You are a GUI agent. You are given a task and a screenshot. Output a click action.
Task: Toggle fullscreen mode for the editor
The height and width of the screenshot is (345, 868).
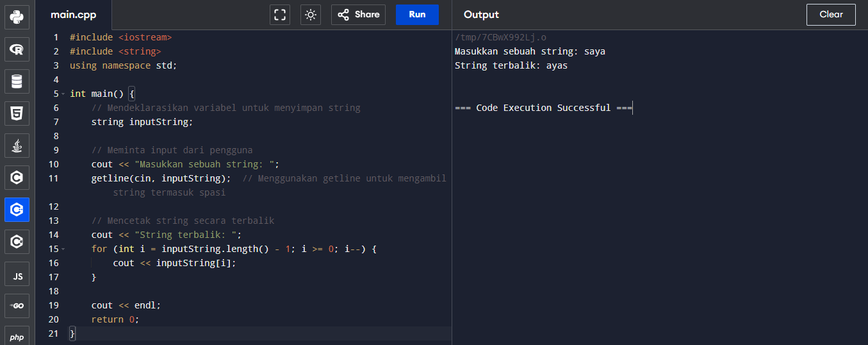[280, 15]
